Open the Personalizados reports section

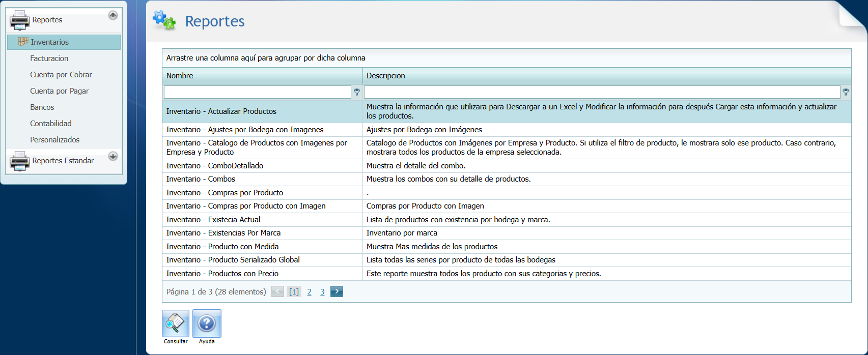tap(54, 140)
